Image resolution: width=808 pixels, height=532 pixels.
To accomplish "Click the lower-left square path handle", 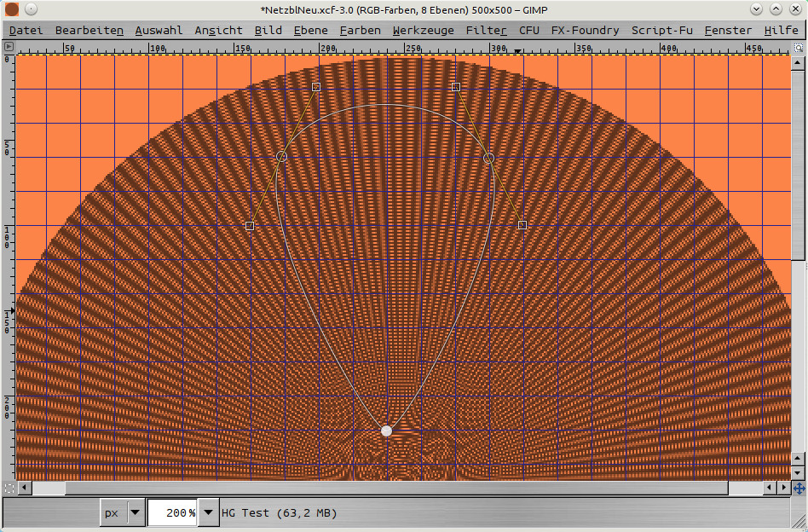I will (250, 225).
